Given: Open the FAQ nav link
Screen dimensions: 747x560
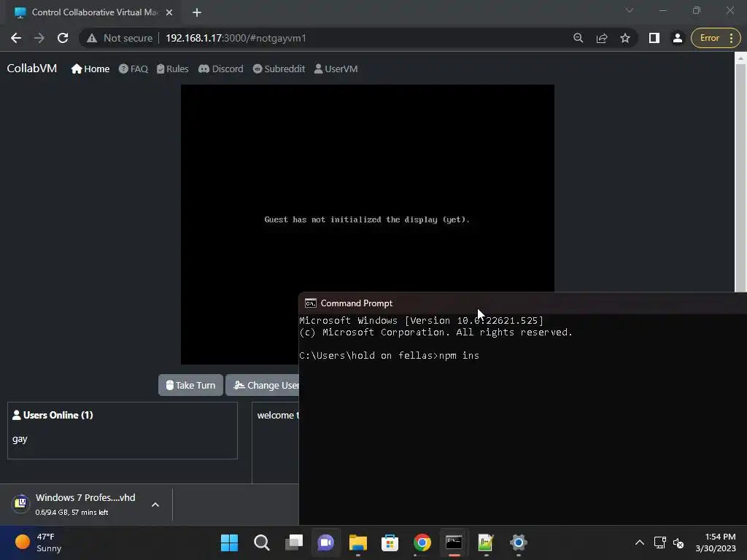Looking at the screenshot, I should point(133,69).
